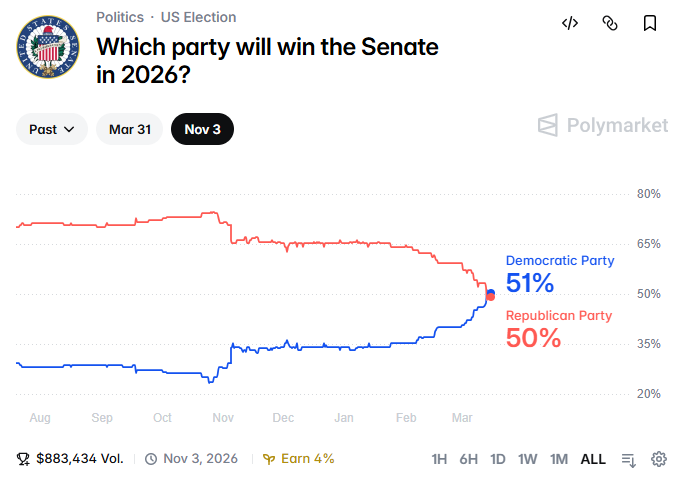Click the trophy volume icon
This screenshot has width=677, height=483.
coord(24,459)
